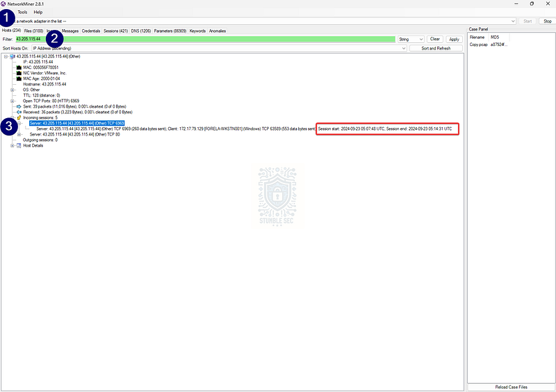Screen dimensions: 556x392
Task: Click the host computer icon for 43.205.115.44
Action: coord(13,56)
